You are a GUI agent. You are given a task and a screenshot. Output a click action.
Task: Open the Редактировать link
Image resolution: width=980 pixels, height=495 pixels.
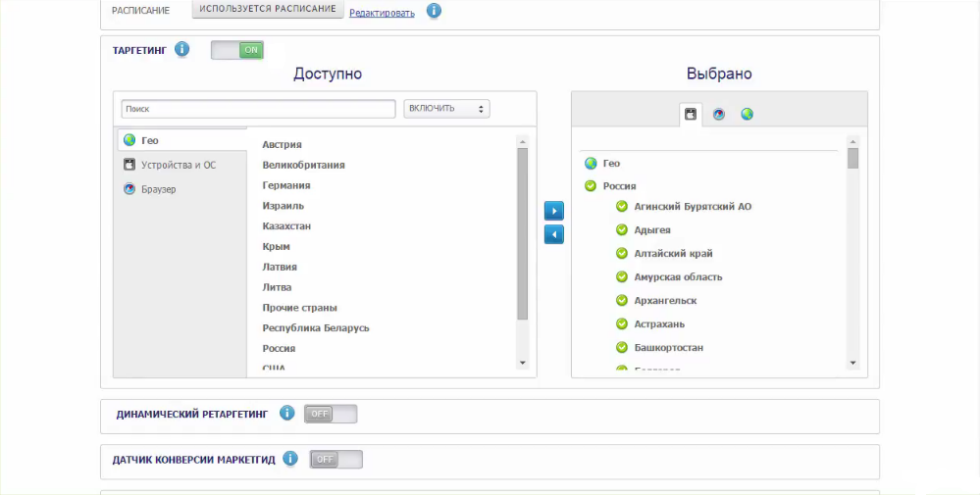coord(382,13)
